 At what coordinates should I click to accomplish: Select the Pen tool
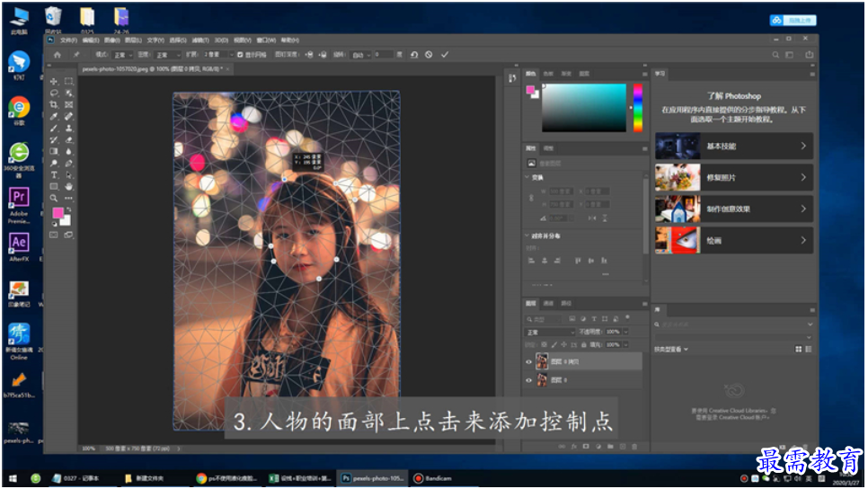pos(68,163)
